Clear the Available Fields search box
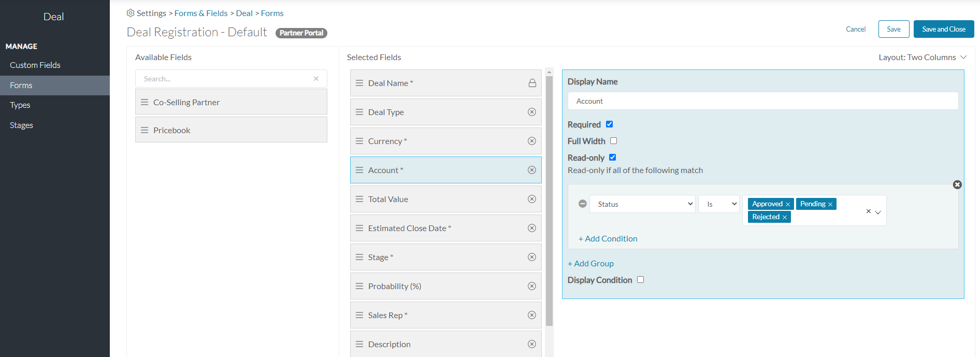980x357 pixels. click(x=316, y=79)
